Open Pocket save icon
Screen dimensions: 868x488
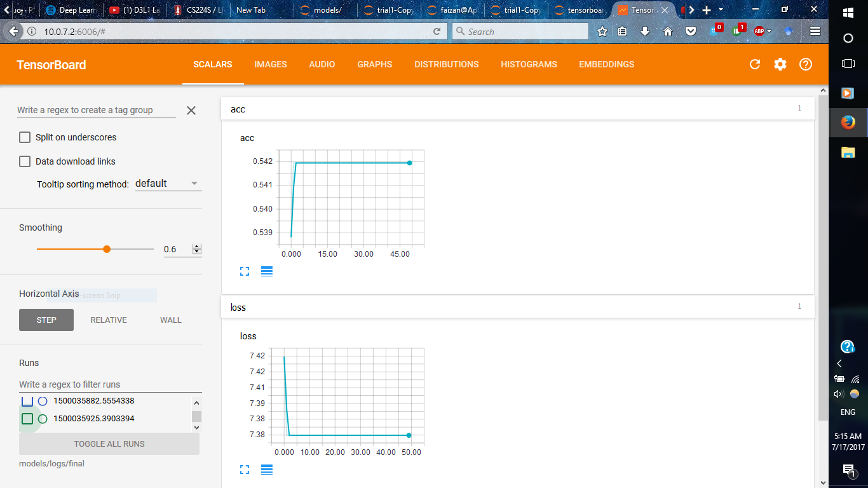coord(691,31)
